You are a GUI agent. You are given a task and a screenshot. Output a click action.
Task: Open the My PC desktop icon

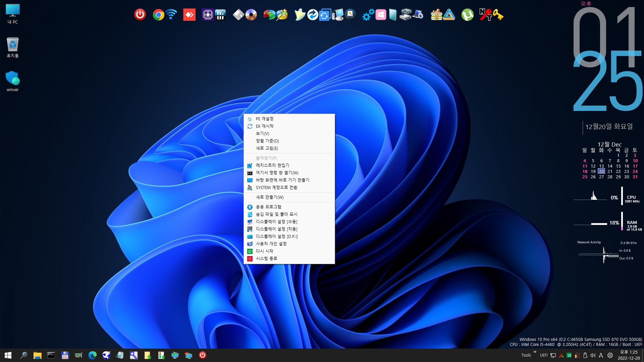click(13, 14)
